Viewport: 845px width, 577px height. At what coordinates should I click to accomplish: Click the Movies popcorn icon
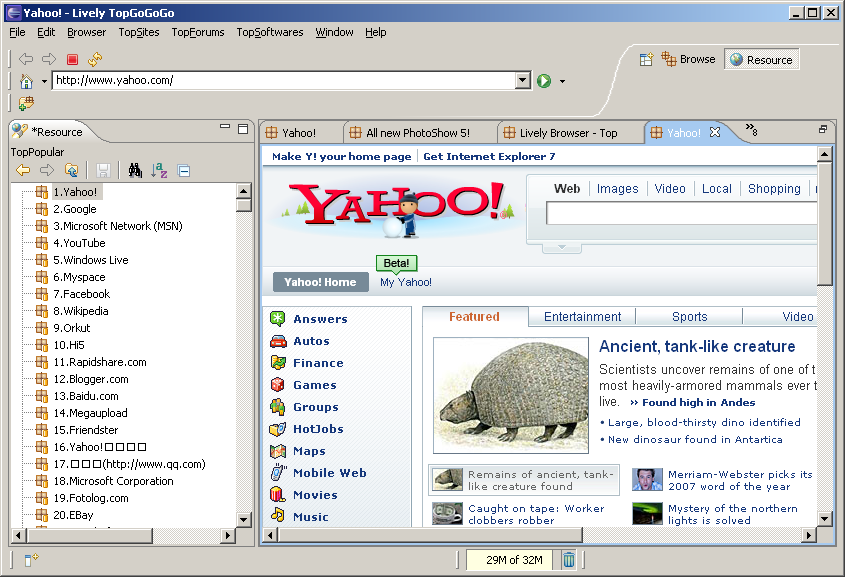click(278, 495)
